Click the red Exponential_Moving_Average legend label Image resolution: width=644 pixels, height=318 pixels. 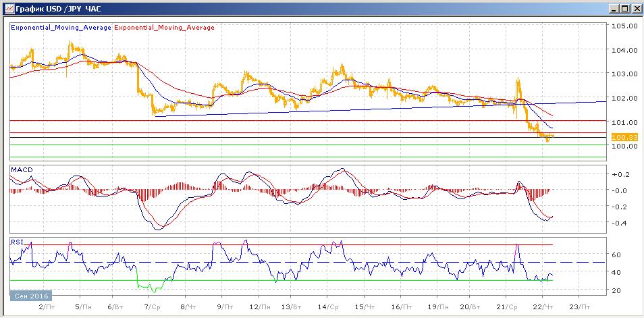point(165,28)
